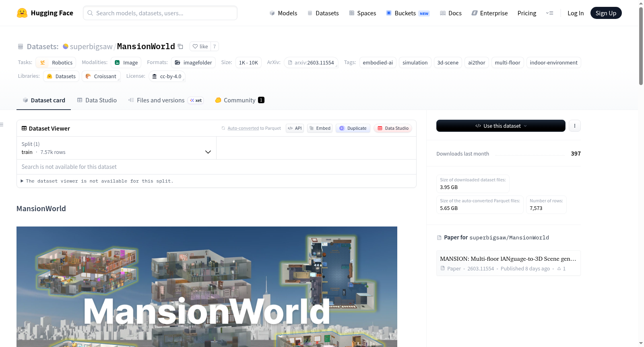The width and height of the screenshot is (644, 347).
Task: Click the xet badge on Files tab
Action: click(x=196, y=100)
